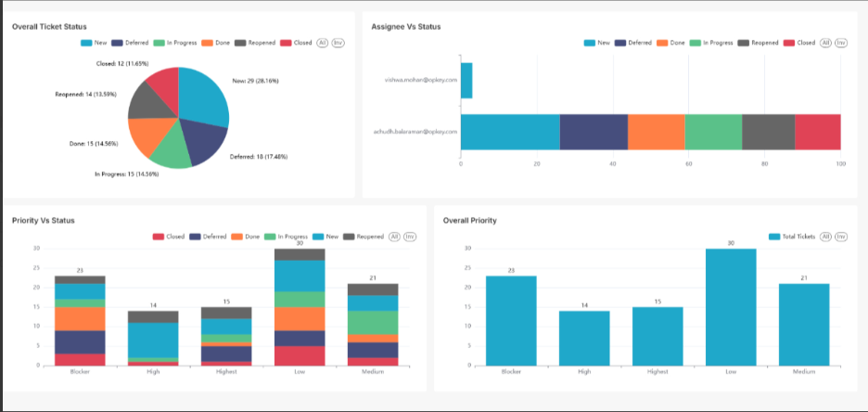Click All button in Overall Priority chart

(825, 237)
